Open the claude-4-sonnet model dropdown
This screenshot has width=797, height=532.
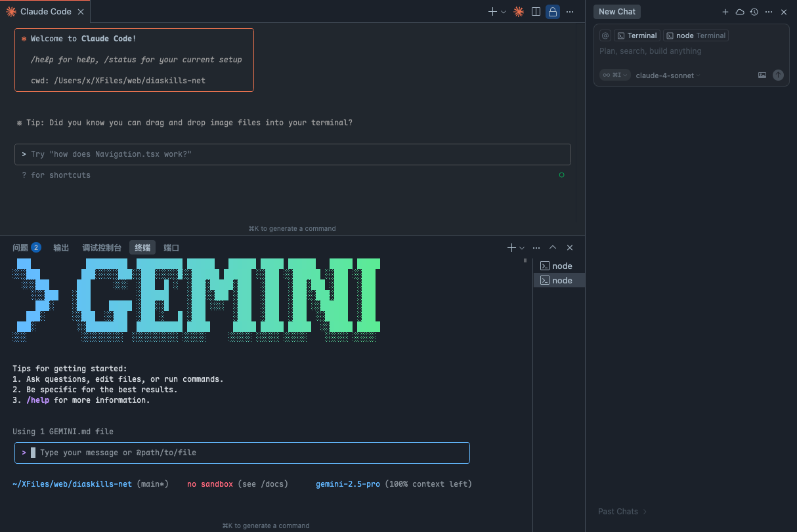(x=668, y=75)
